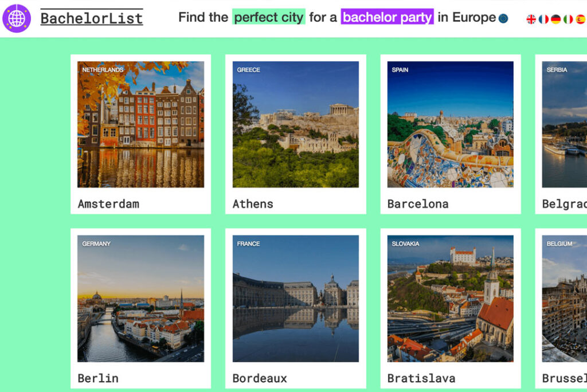
Task: Open the Amsterdam city photo
Action: [140, 124]
